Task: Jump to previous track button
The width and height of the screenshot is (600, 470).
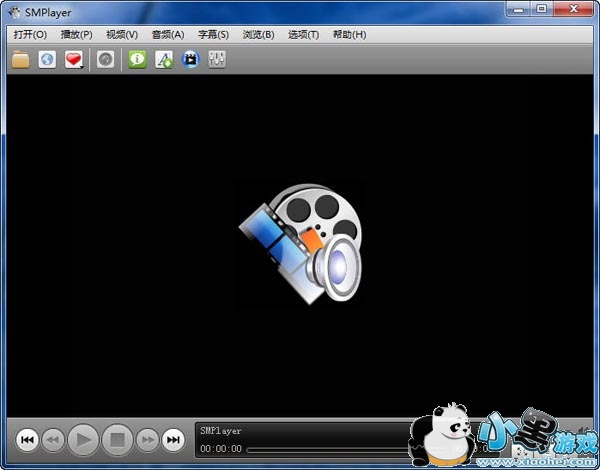Action: pyautogui.click(x=27, y=440)
